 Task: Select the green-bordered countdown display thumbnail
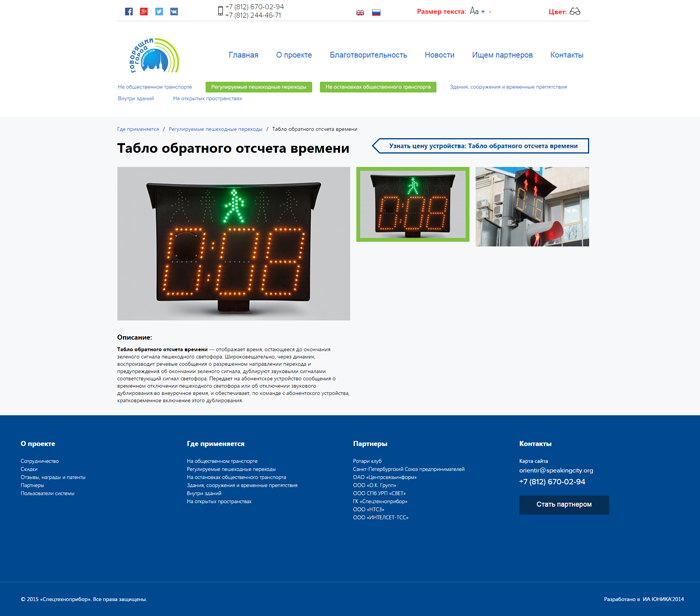(x=413, y=204)
